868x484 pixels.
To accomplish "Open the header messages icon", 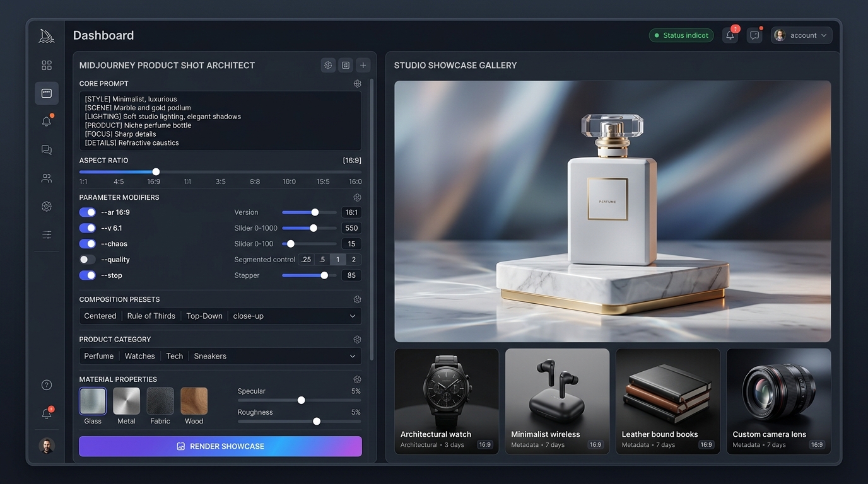I will 754,35.
